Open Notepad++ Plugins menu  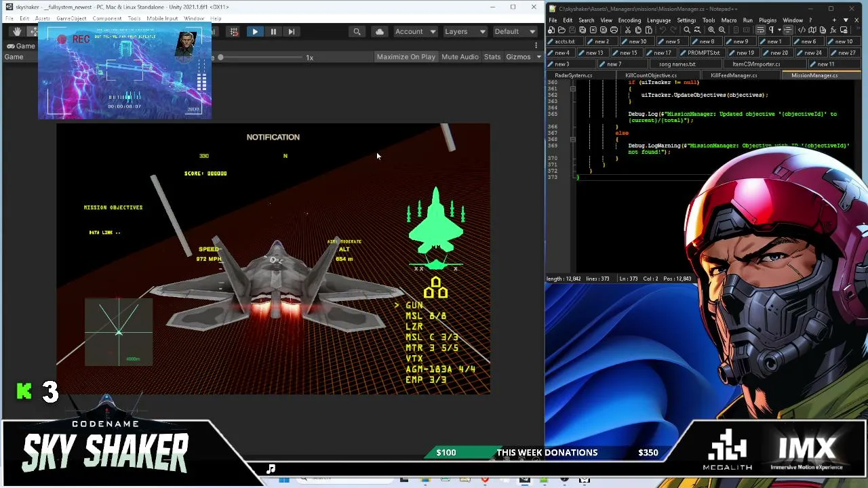pos(768,20)
